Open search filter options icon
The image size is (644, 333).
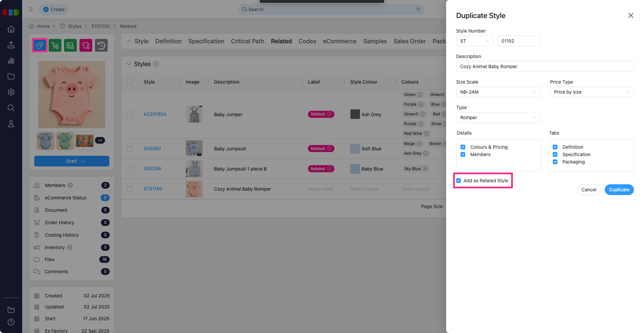[418, 9]
